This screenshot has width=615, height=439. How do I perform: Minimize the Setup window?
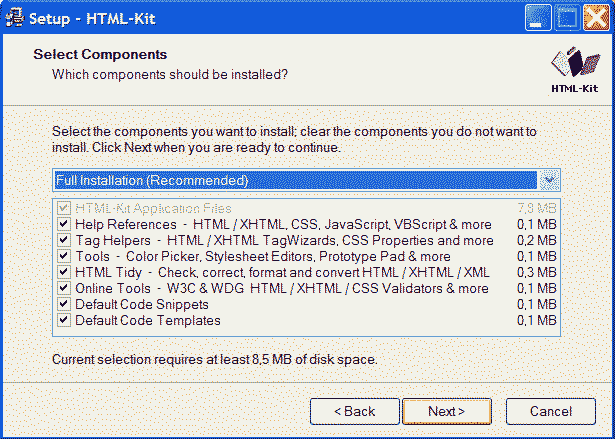point(538,18)
